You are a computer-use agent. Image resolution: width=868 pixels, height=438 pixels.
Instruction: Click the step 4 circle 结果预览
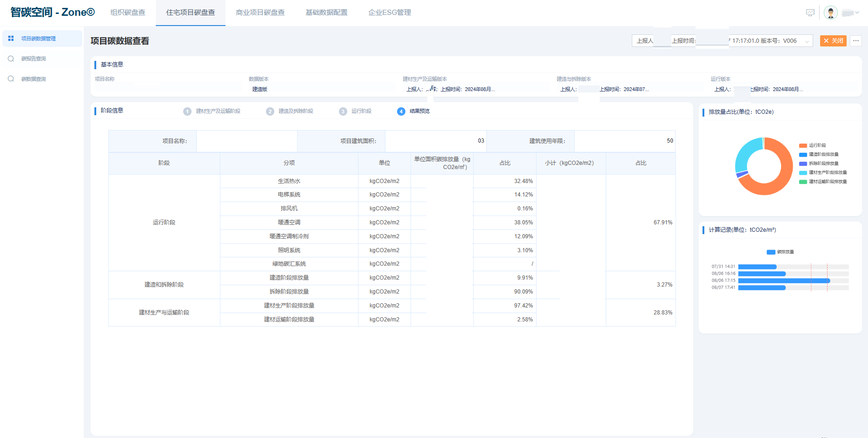[x=401, y=111]
